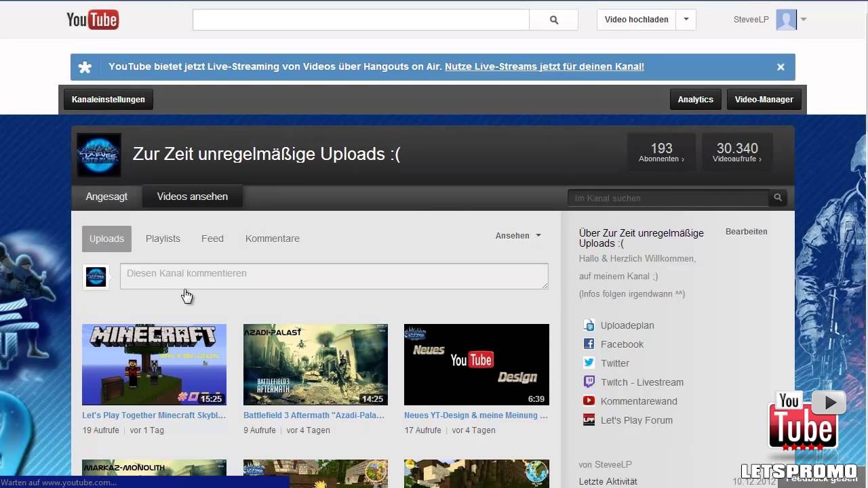Viewport: 868px width, 488px height.
Task: Click the SteveeLP username at top
Action: [x=751, y=20]
